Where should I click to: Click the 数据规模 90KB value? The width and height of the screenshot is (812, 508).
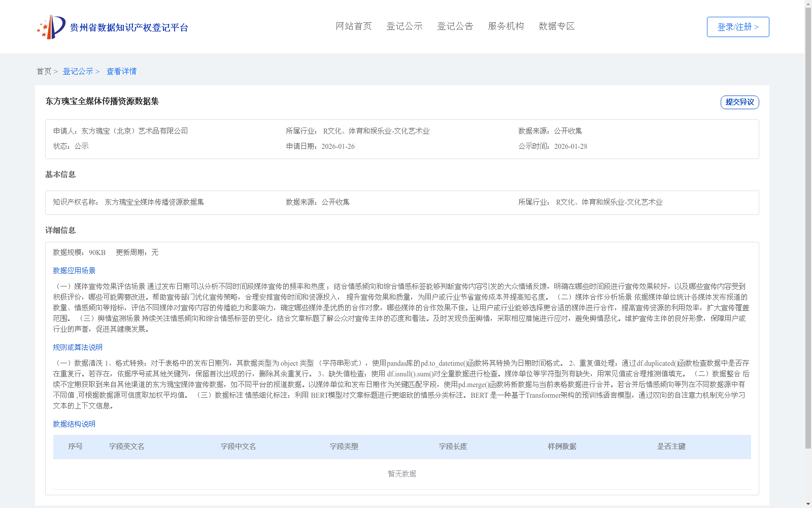[97, 252]
